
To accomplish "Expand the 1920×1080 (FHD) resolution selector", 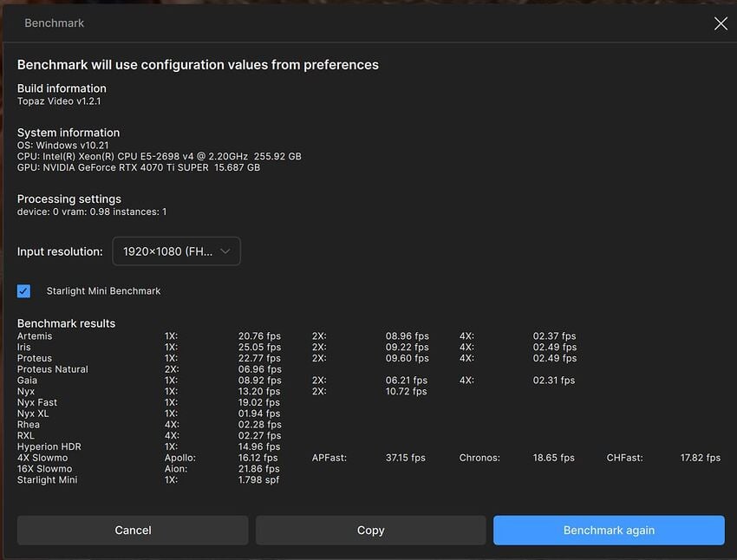I will tap(176, 251).
